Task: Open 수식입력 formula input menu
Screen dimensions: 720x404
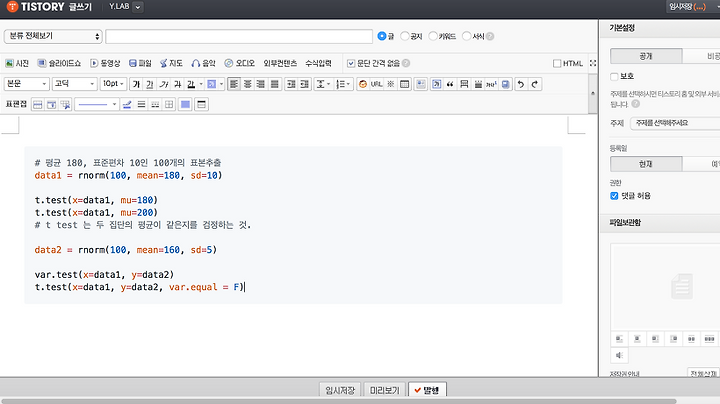Action: pyautogui.click(x=318, y=63)
